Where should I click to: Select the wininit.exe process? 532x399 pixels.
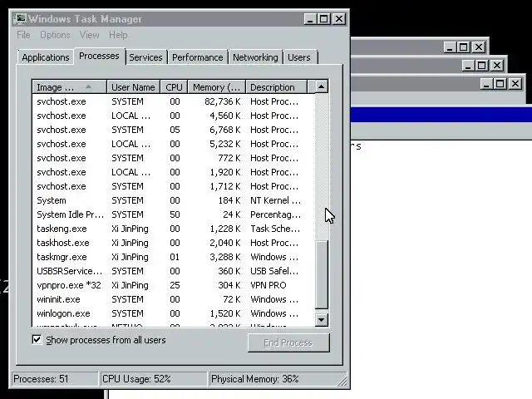[x=173, y=299]
